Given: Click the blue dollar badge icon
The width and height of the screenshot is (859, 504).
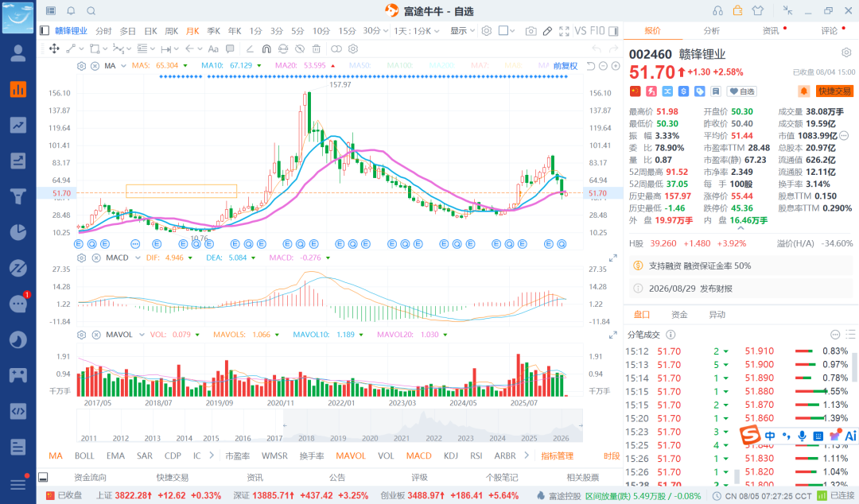Looking at the screenshot, I should tap(683, 91).
